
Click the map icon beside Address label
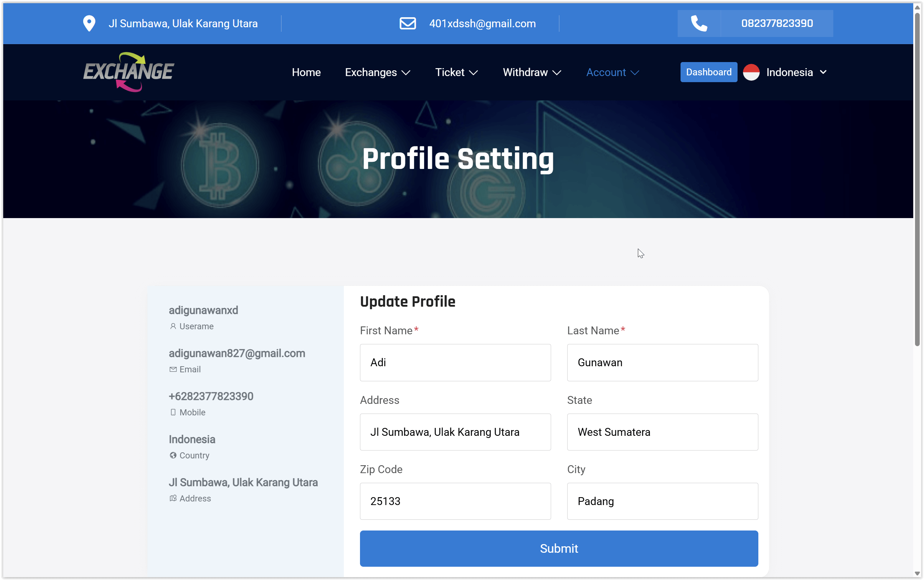coord(173,498)
